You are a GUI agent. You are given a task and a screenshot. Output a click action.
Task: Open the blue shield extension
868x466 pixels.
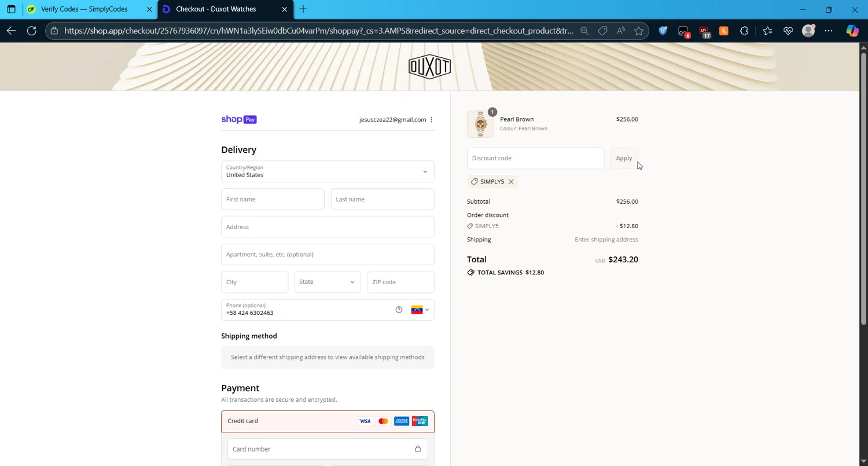[x=663, y=31]
